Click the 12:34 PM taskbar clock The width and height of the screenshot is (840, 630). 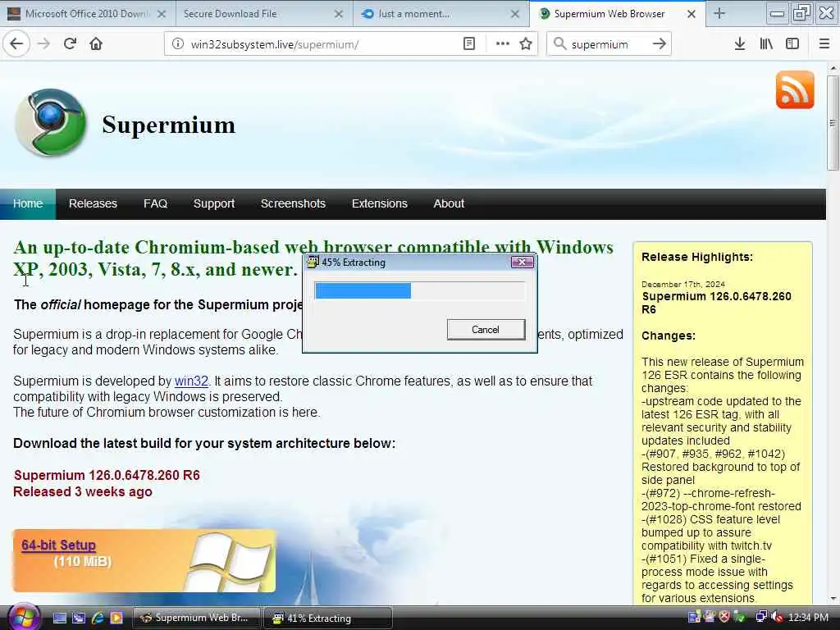pos(808,617)
